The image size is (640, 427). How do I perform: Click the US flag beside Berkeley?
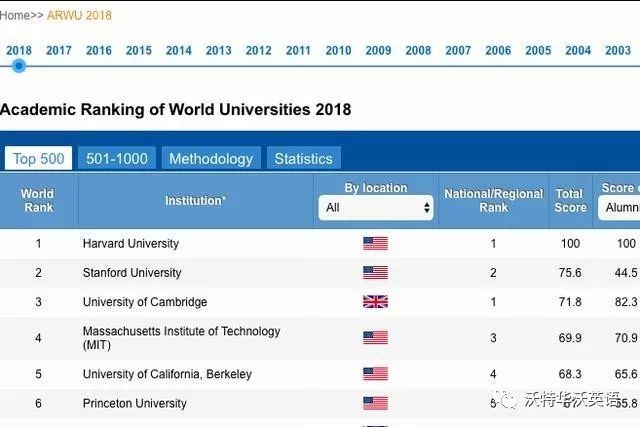[x=376, y=374]
